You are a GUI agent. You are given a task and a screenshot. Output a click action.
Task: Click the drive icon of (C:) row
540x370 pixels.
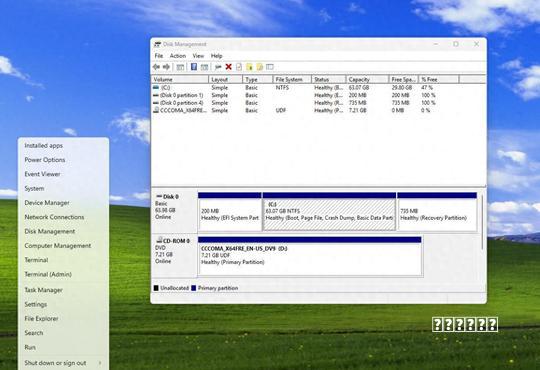pyautogui.click(x=156, y=88)
